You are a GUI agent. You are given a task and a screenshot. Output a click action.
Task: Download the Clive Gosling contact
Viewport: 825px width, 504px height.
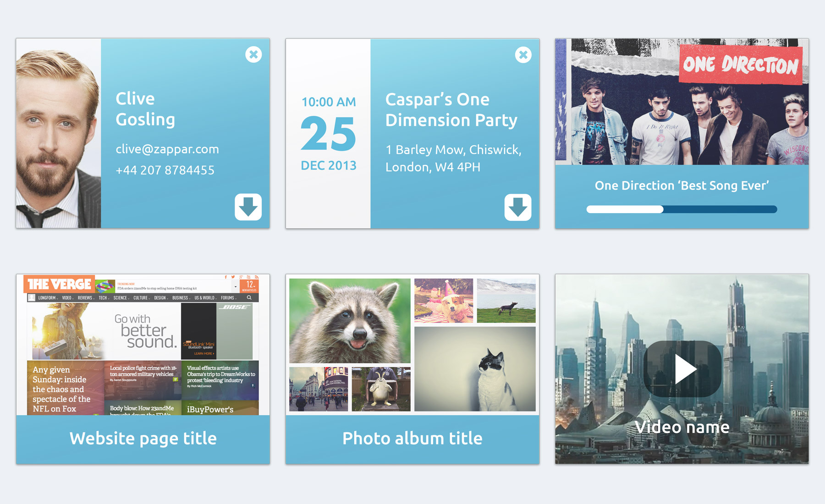coord(248,207)
